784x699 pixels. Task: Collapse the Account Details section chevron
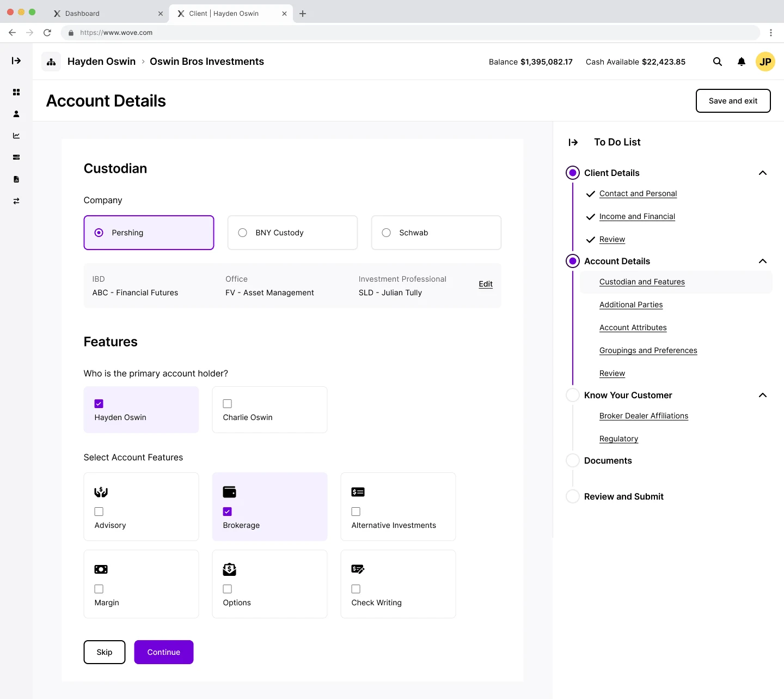[763, 261]
